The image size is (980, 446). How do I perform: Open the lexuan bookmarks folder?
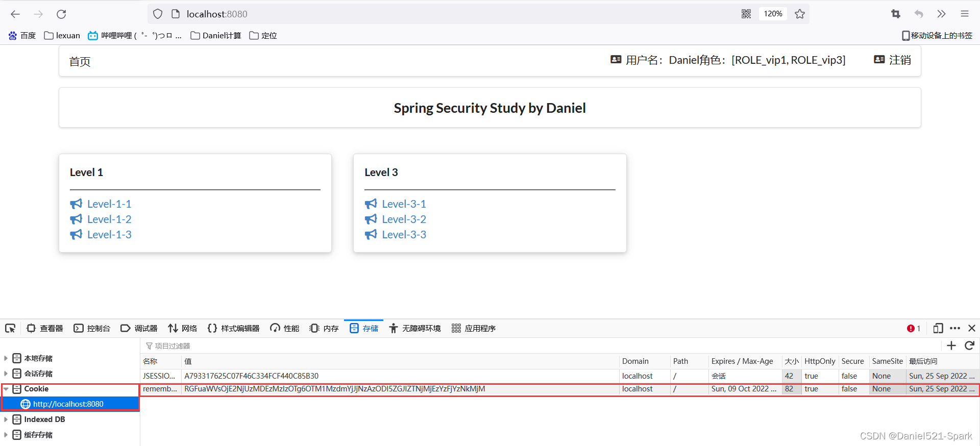[62, 35]
